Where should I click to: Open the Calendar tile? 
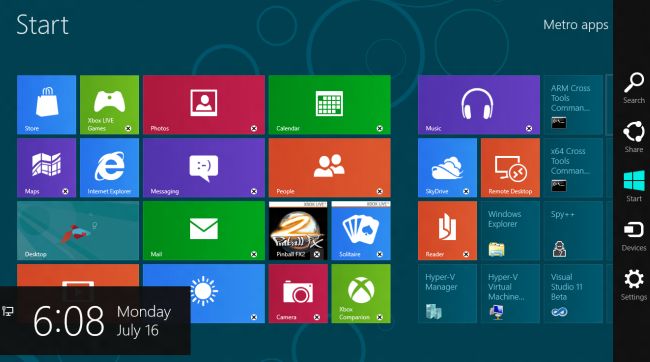[x=330, y=104]
